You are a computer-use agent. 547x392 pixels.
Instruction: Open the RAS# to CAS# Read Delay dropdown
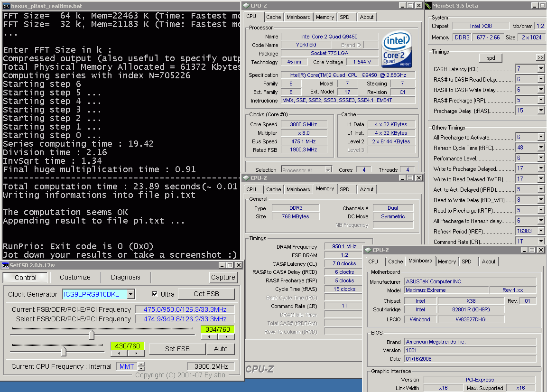(x=541, y=79)
